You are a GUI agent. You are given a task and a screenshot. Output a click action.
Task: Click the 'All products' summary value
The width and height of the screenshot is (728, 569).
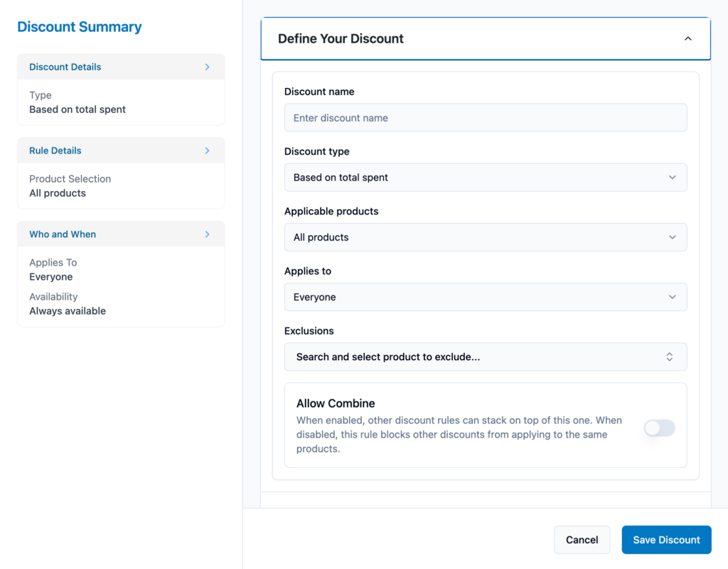(58, 193)
